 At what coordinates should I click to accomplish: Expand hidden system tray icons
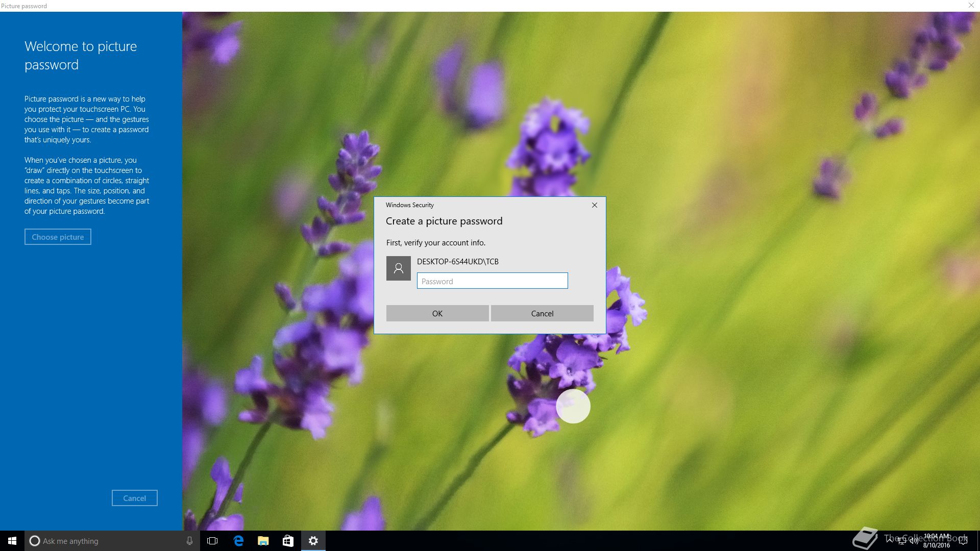point(890,541)
